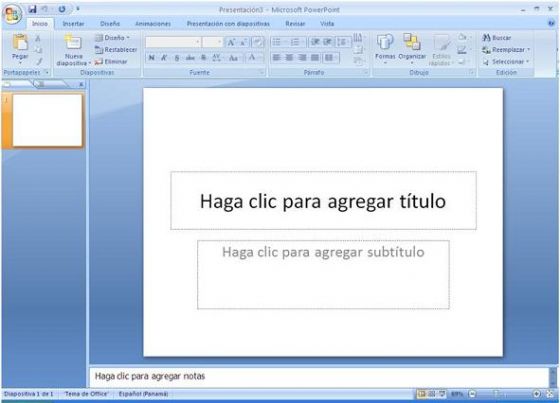Click the Pegar paste icon

pos(20,42)
